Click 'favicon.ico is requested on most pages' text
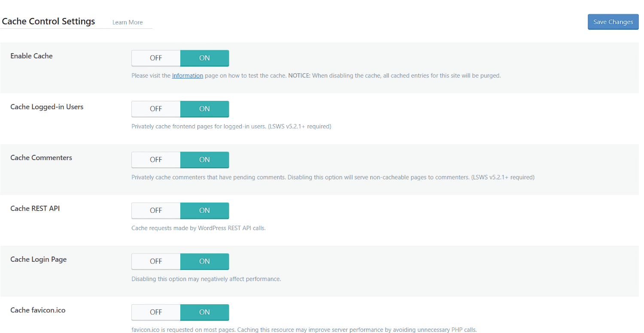Viewport: 644px width, 333px height. (304, 330)
